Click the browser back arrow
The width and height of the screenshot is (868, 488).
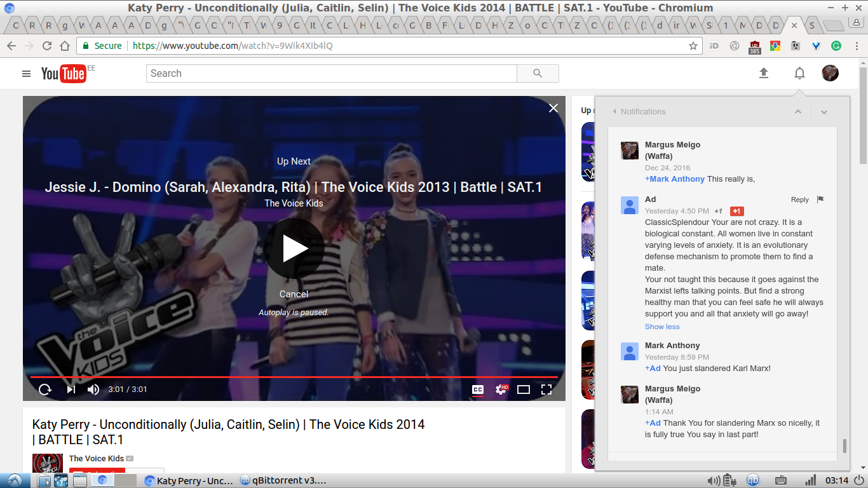click(11, 46)
